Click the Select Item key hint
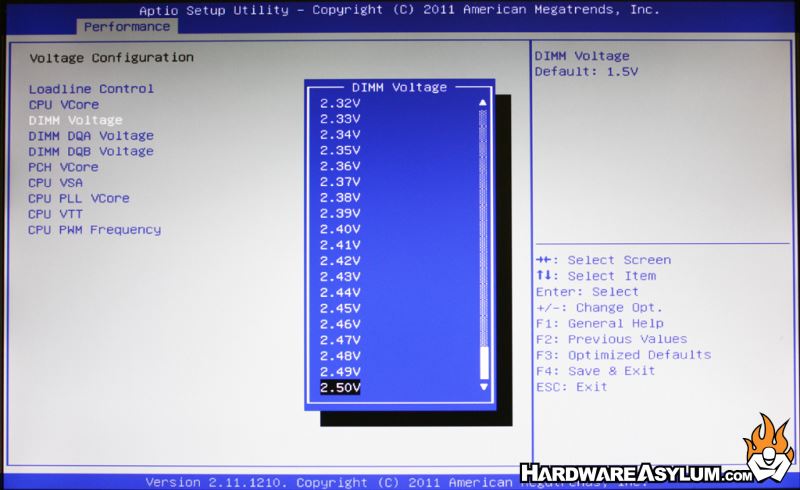 point(596,276)
